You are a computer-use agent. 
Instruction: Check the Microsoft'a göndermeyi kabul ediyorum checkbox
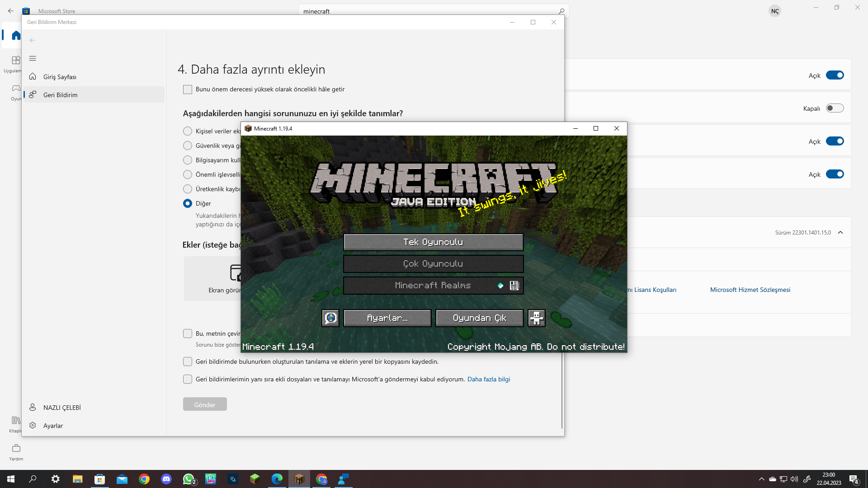coord(188,379)
